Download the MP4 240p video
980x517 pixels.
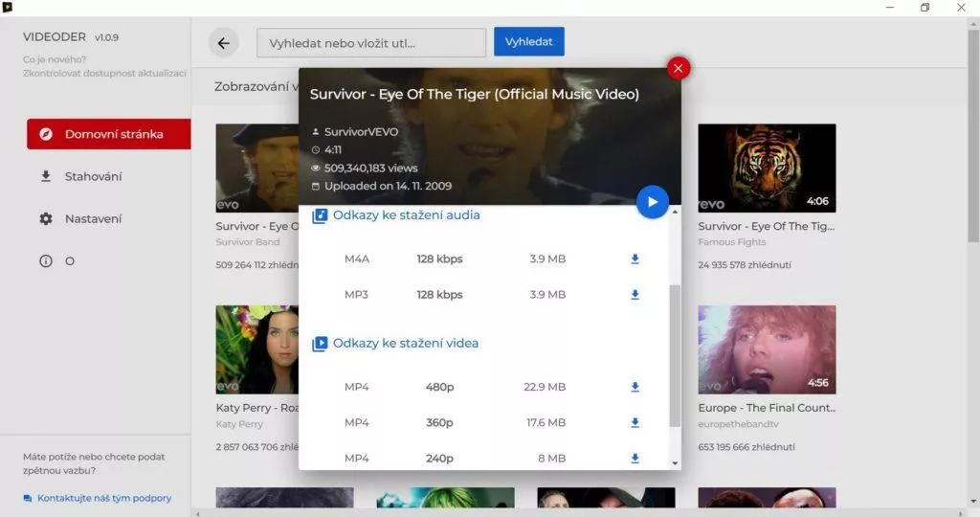635,459
